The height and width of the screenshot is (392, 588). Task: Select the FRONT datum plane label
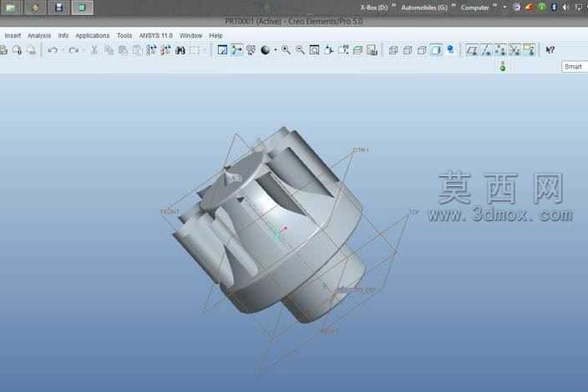[170, 211]
